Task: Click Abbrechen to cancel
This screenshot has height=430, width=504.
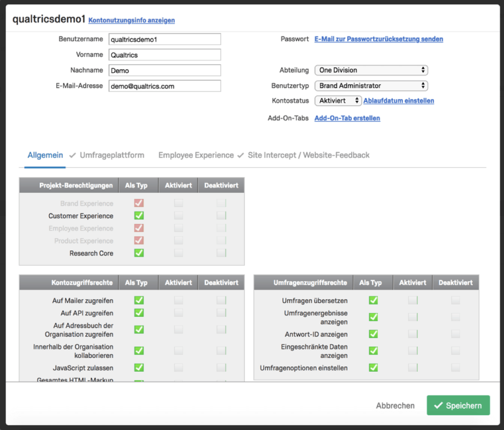Action: point(396,405)
